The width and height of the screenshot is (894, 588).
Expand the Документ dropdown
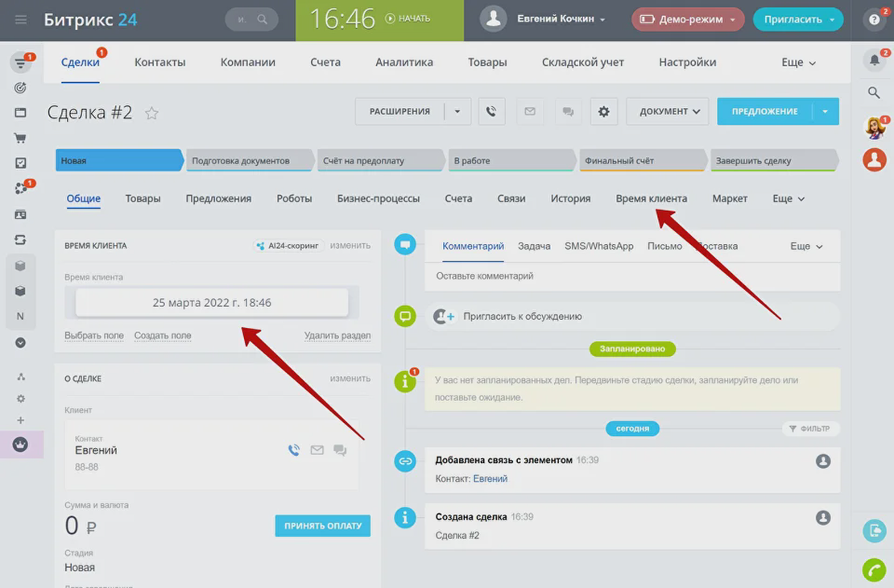(669, 112)
